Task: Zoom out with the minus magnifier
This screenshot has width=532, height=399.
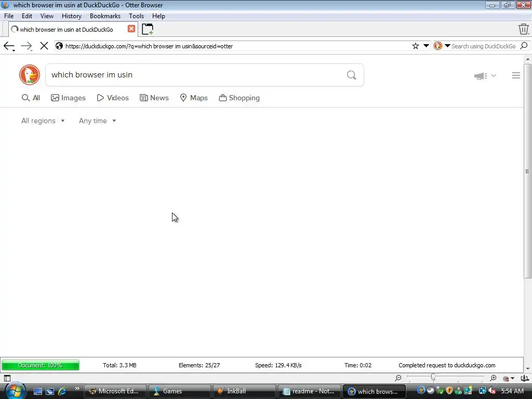Action: click(x=398, y=378)
